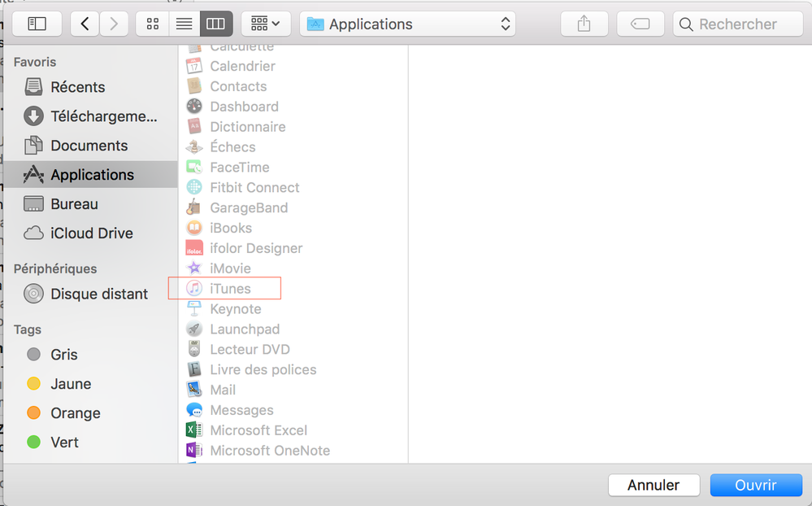Click the Livre des polices icon
Viewport: 812px width, 506px height.
tap(194, 369)
